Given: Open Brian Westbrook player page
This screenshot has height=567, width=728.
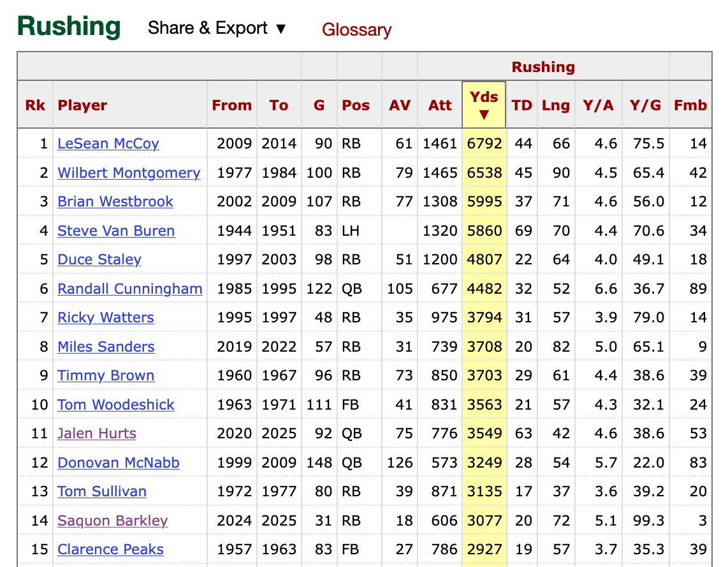Looking at the screenshot, I should (x=115, y=201).
